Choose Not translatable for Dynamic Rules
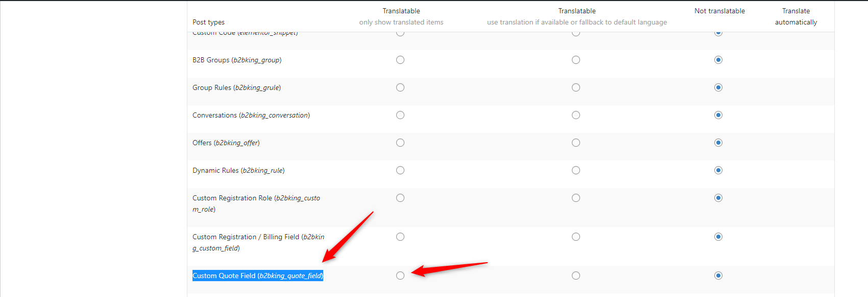The image size is (868, 297). [x=718, y=170]
